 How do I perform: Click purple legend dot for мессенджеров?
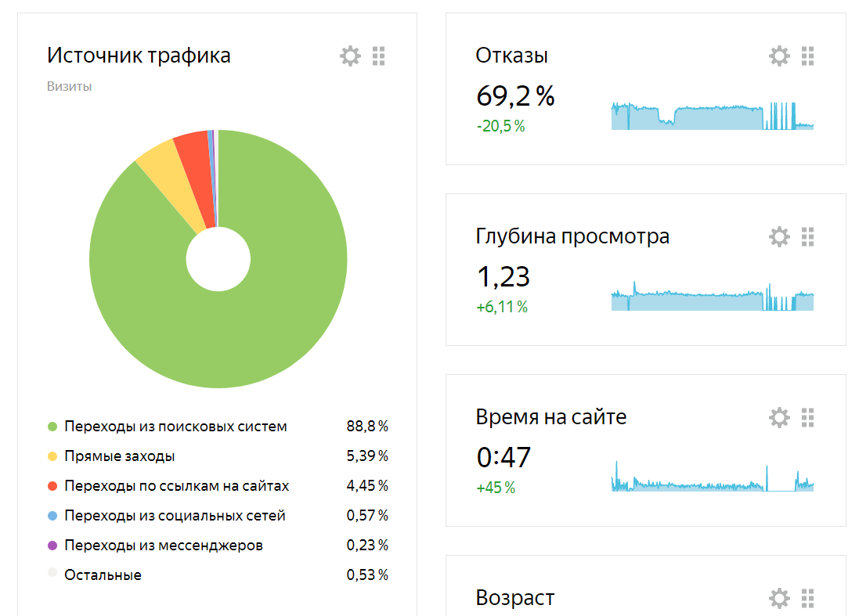(x=52, y=546)
